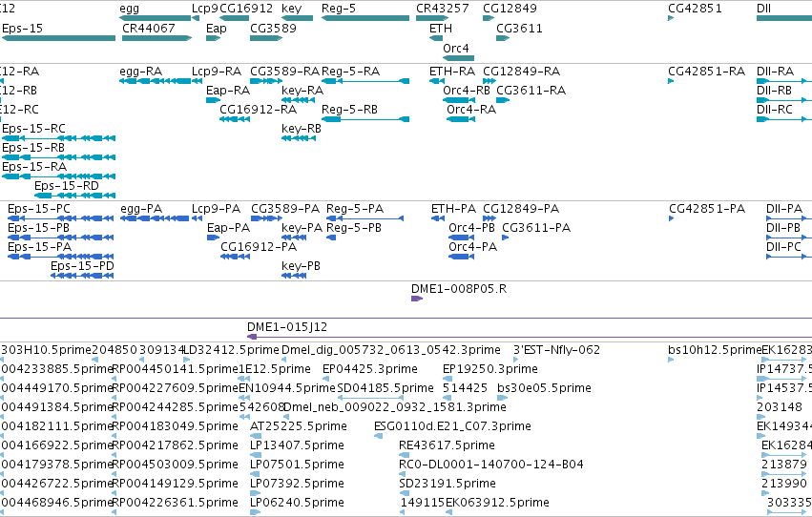Click the key-PB protein
The image size is (812, 517).
click(x=294, y=276)
